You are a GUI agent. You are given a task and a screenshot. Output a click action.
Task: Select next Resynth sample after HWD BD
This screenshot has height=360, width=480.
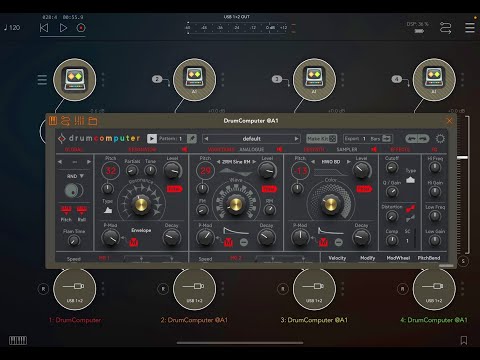(349, 162)
